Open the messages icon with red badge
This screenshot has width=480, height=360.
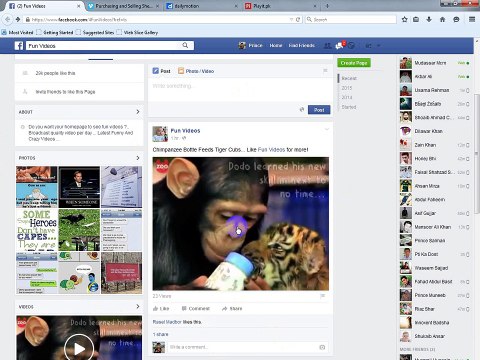point(340,46)
